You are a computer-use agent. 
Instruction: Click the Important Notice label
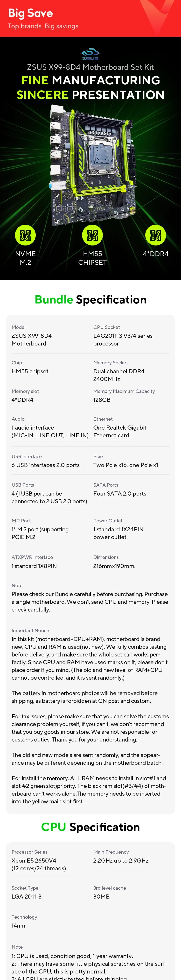pos(30,630)
